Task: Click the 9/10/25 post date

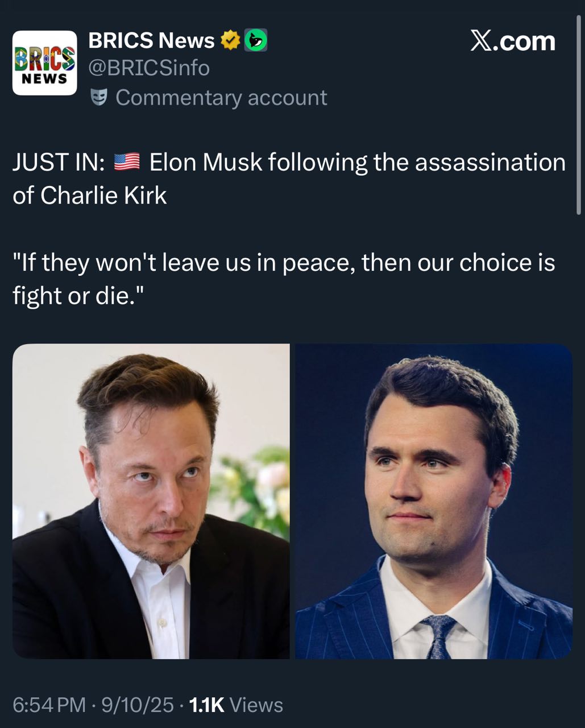Action: [x=138, y=705]
